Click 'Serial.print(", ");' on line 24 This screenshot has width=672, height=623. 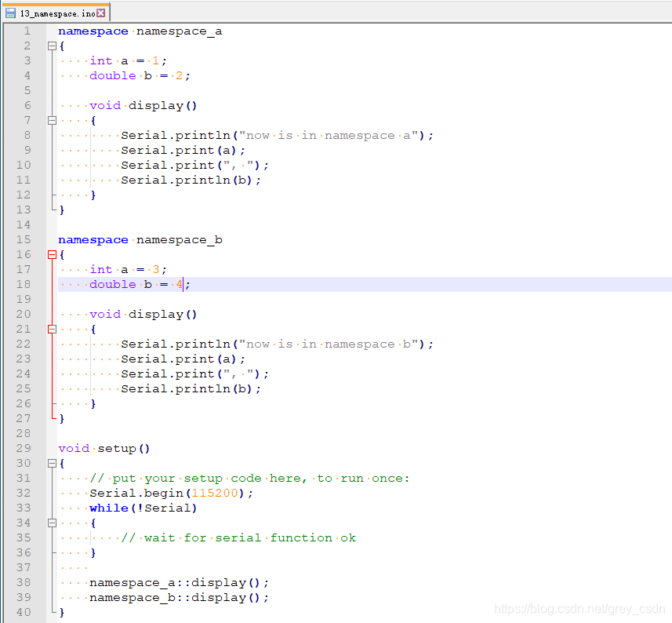tap(194, 374)
